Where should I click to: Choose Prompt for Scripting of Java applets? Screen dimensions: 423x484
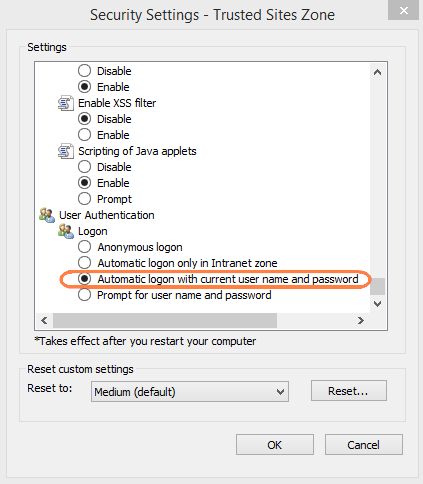tap(84, 199)
